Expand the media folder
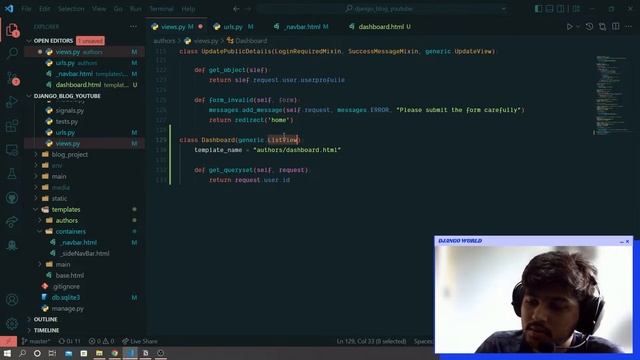 pos(60,187)
